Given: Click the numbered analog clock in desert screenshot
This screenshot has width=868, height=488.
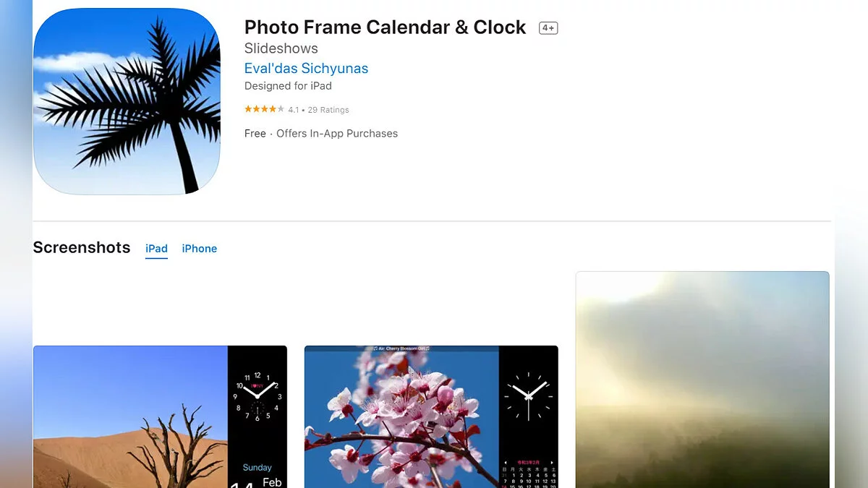Looking at the screenshot, I should pyautogui.click(x=257, y=396).
